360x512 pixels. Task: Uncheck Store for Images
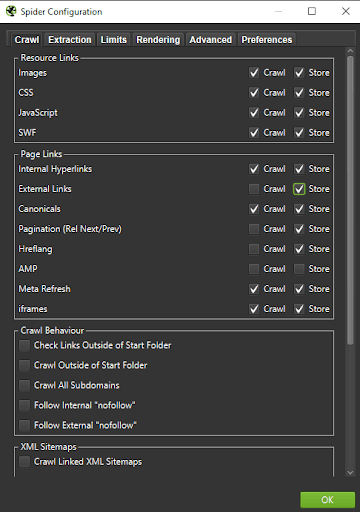click(x=299, y=73)
